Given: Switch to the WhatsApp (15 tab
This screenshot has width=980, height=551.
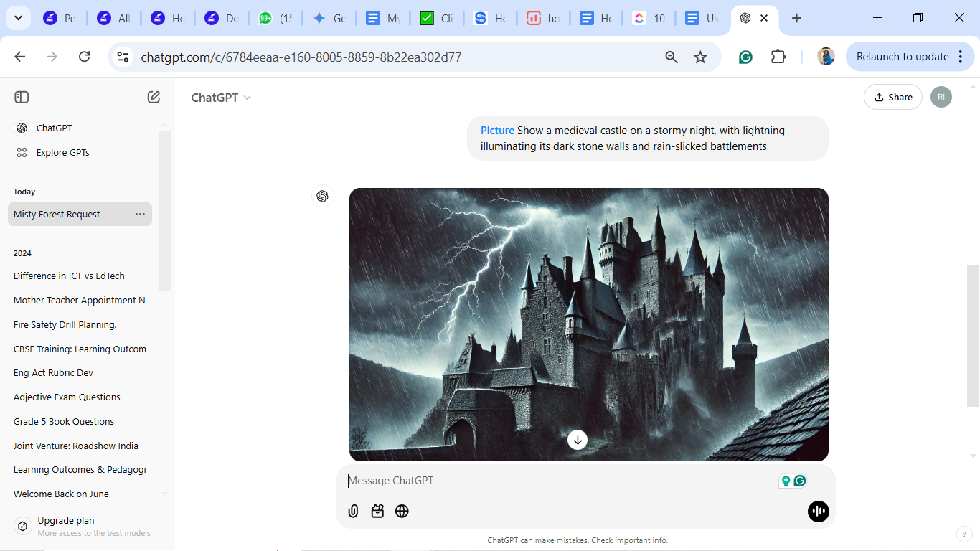Looking at the screenshot, I should click(276, 18).
